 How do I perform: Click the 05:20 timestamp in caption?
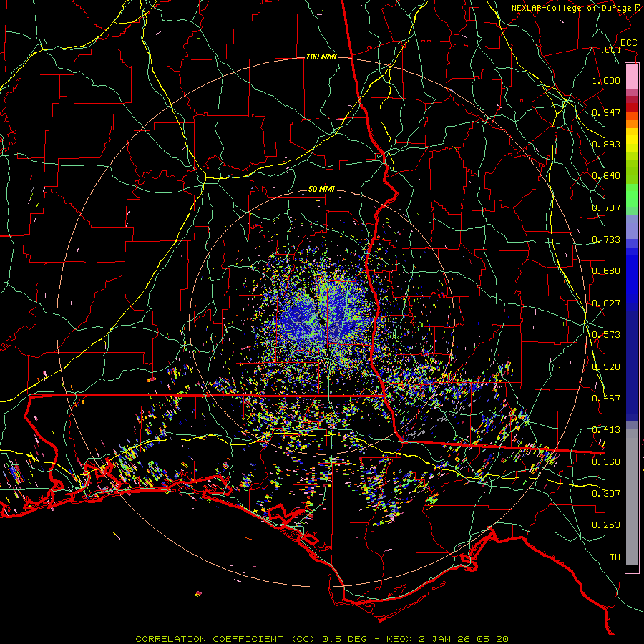[492, 639]
